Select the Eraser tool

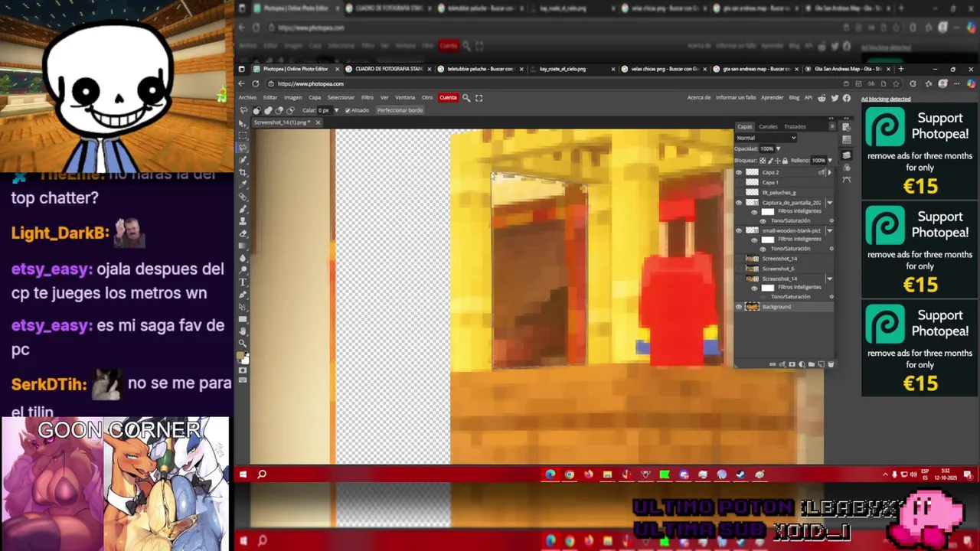pos(243,233)
